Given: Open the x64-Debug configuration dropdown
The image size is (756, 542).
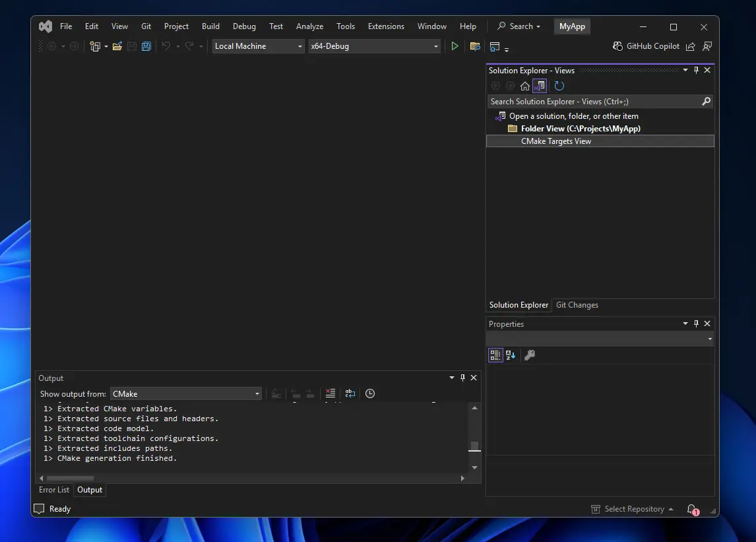Looking at the screenshot, I should [x=374, y=46].
